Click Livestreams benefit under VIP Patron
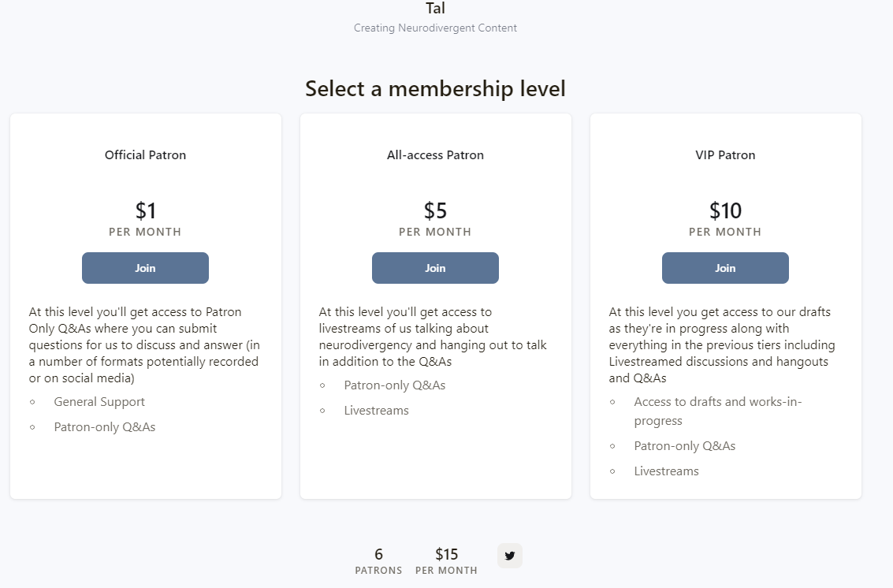Viewport: 893px width, 588px height. [x=666, y=471]
